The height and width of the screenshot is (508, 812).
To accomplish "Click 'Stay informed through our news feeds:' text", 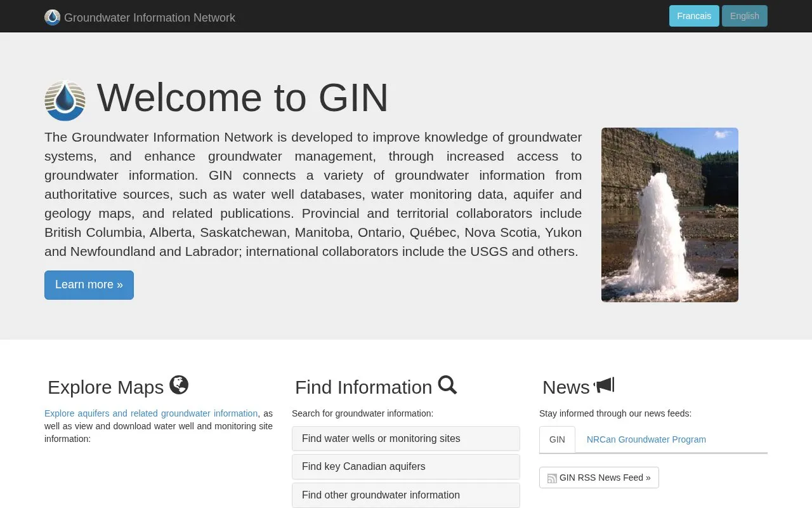I will [x=615, y=413].
